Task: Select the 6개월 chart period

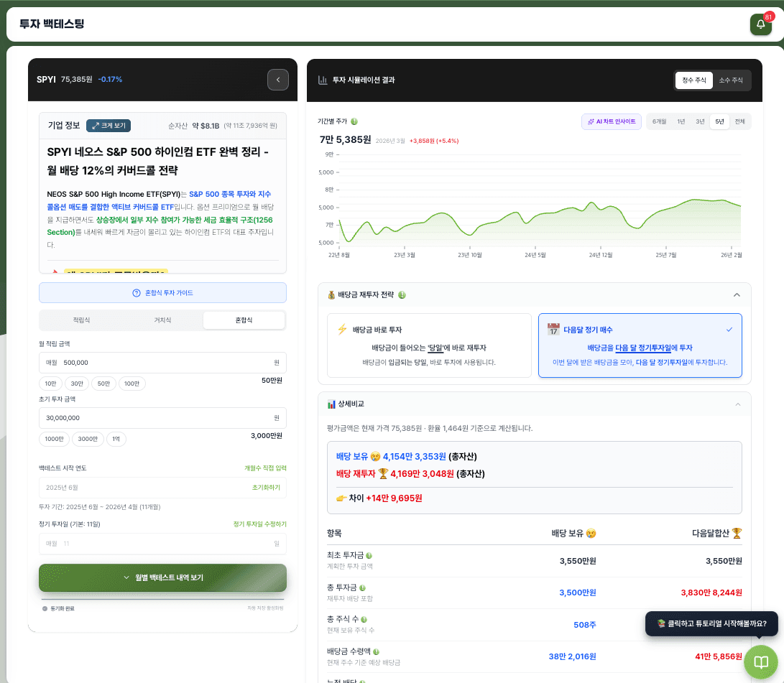Action: (x=659, y=121)
